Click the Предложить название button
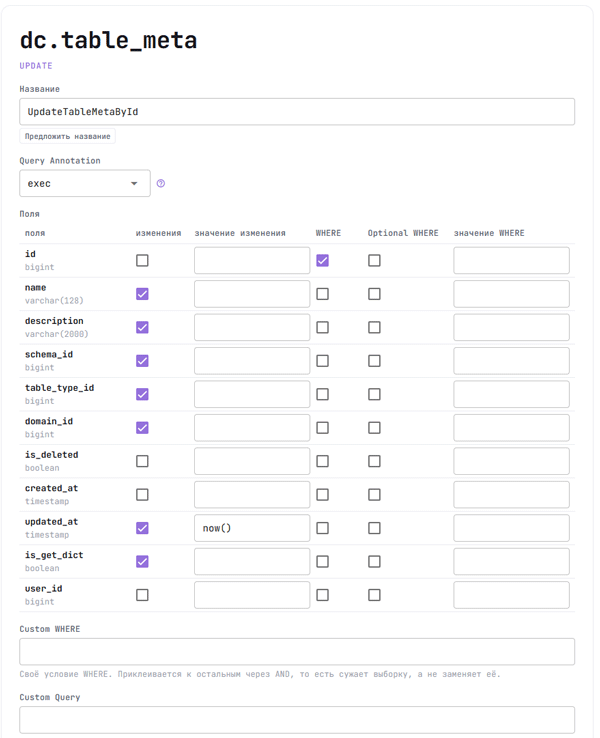 (67, 136)
